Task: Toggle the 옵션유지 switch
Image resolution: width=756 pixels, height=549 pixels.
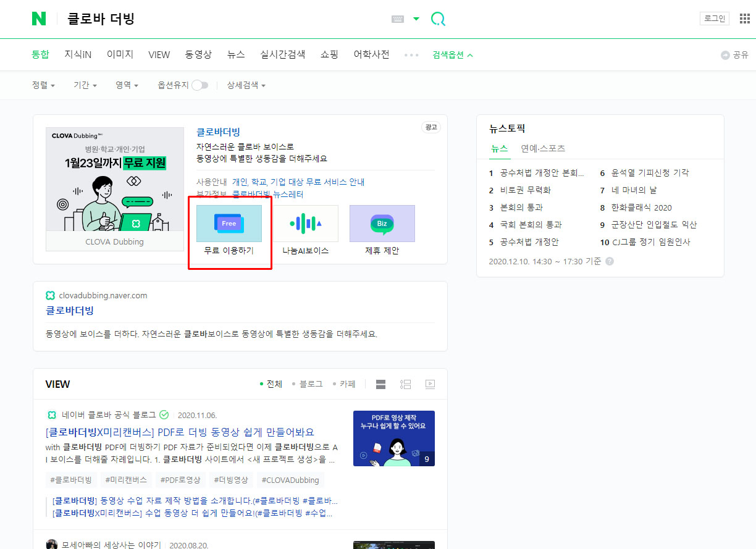Action: coord(199,85)
